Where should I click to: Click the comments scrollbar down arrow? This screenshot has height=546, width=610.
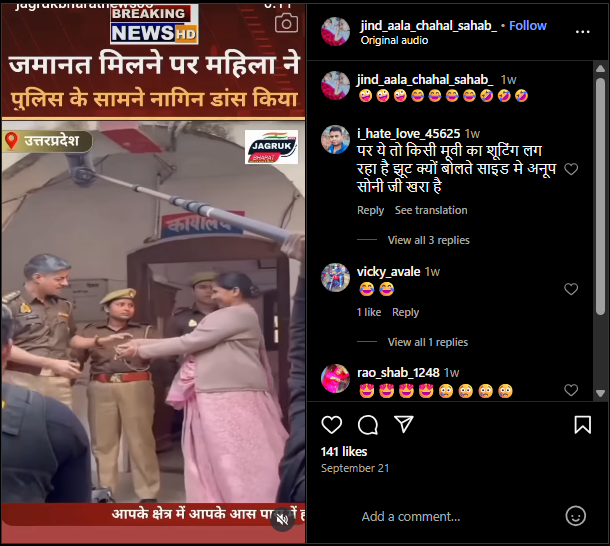point(600,393)
